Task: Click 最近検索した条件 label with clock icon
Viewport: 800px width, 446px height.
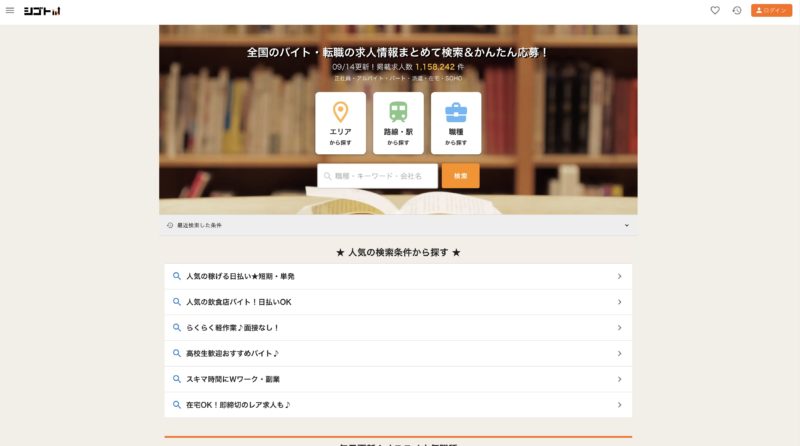Action: pyautogui.click(x=198, y=225)
